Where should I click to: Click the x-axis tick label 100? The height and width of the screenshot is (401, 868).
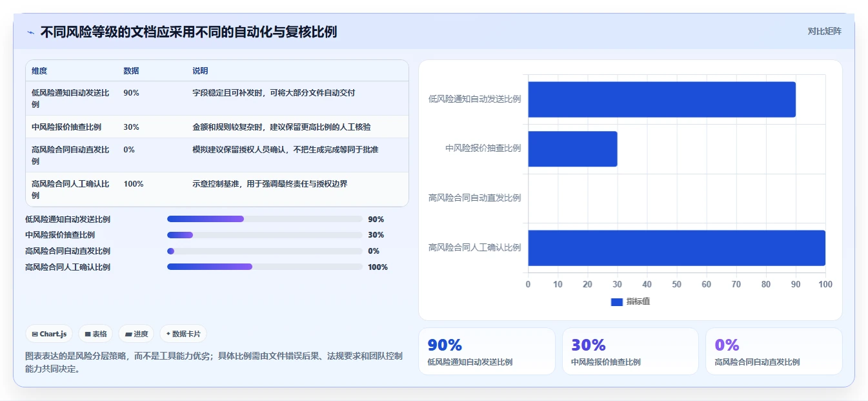[825, 284]
